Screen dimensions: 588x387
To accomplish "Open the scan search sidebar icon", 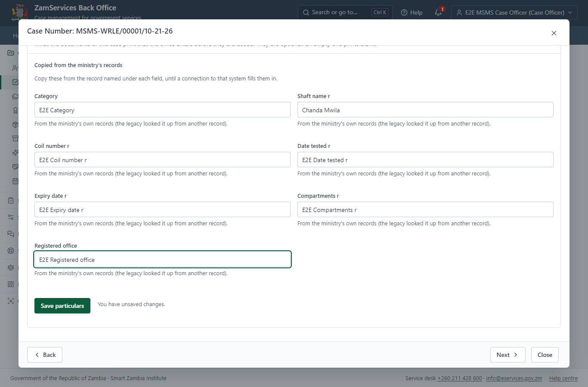I will point(11,301).
